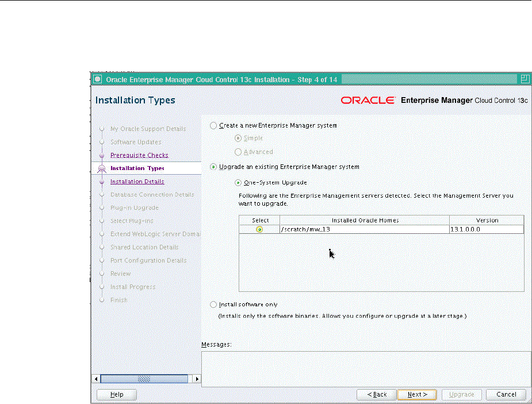Click the Installation Types page heading
Image resolution: width=532 pixels, height=404 pixels.
[135, 101]
